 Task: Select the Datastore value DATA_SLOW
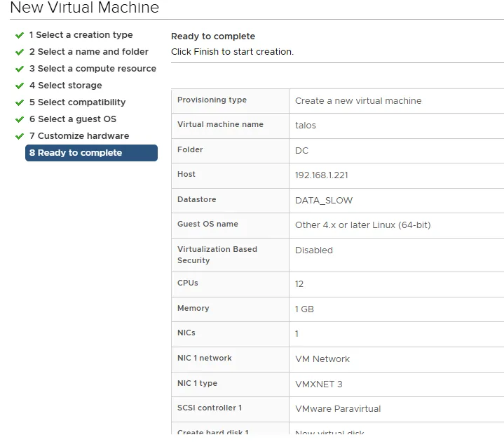click(324, 201)
